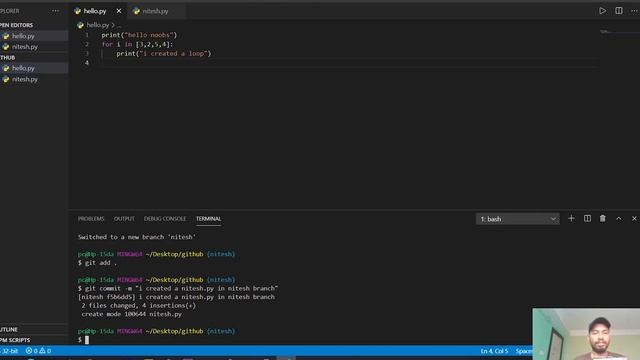Switch to the nitesh.py editor tab
The width and height of the screenshot is (640, 360).
pyautogui.click(x=156, y=11)
